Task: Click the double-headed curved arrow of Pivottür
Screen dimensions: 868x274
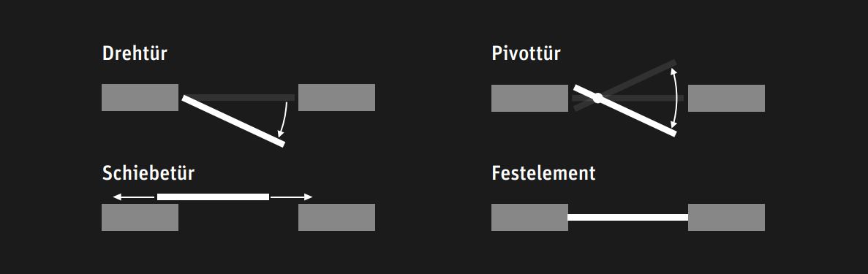Action: pos(674,98)
